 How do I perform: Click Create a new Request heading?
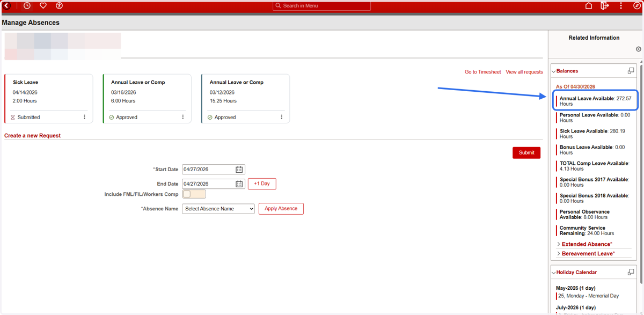click(x=33, y=136)
